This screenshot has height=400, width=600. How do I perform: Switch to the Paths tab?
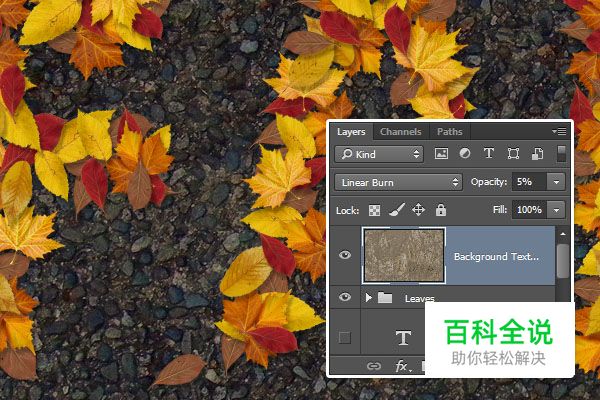point(450,132)
